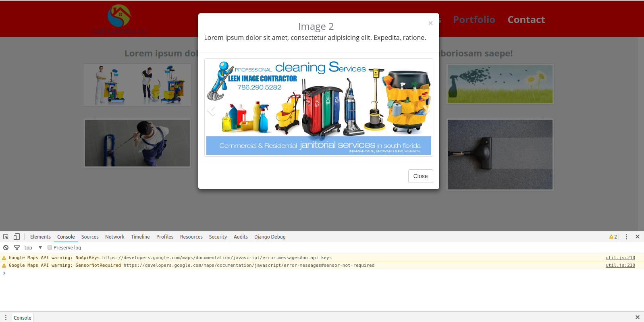Image resolution: width=644 pixels, height=322 pixels.
Task: Click the console filter funnel icon
Action: point(17,247)
